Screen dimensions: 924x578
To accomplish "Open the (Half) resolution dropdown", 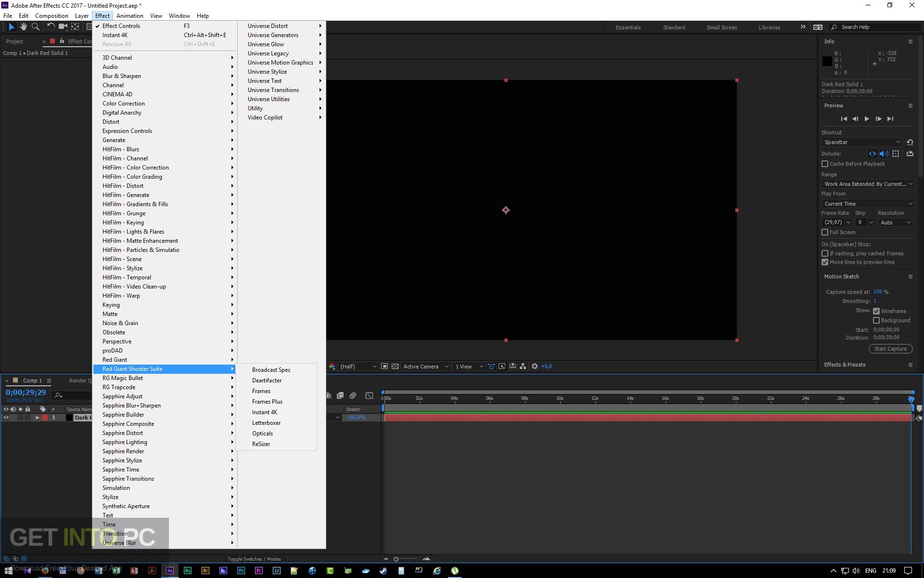I will click(x=358, y=367).
